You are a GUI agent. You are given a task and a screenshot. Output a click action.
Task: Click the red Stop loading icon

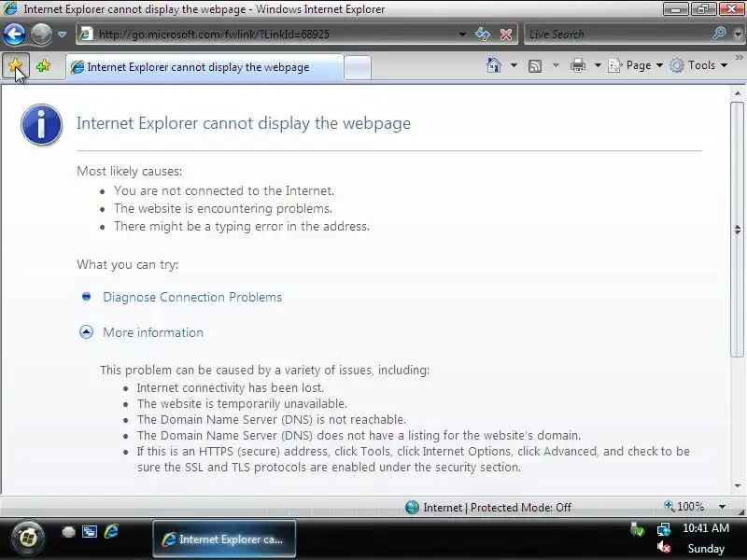(x=506, y=35)
